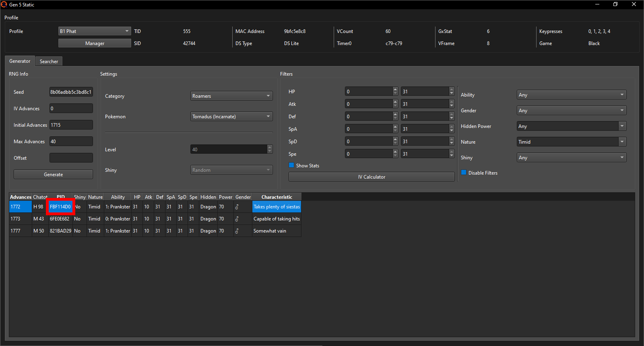Click the Gen 5 Static app icon
This screenshot has height=346, width=644.
pos(4,4)
